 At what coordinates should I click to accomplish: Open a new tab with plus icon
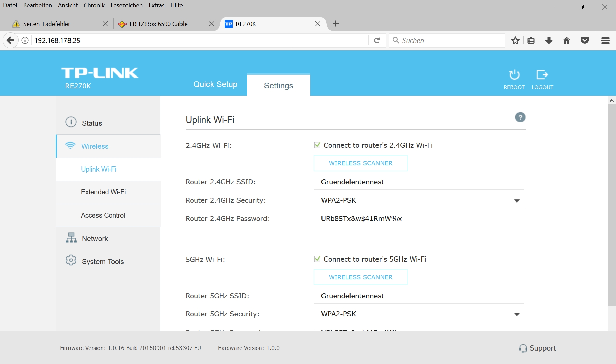click(x=336, y=24)
